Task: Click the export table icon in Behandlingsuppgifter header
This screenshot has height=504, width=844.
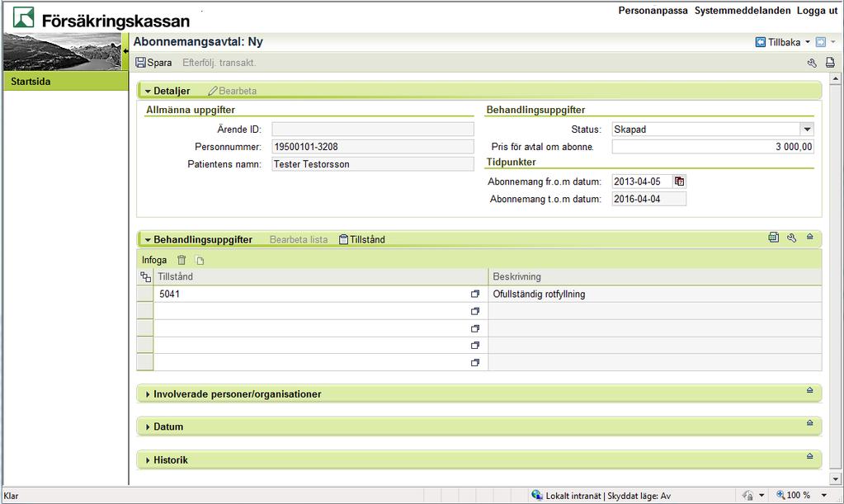Action: pyautogui.click(x=774, y=238)
